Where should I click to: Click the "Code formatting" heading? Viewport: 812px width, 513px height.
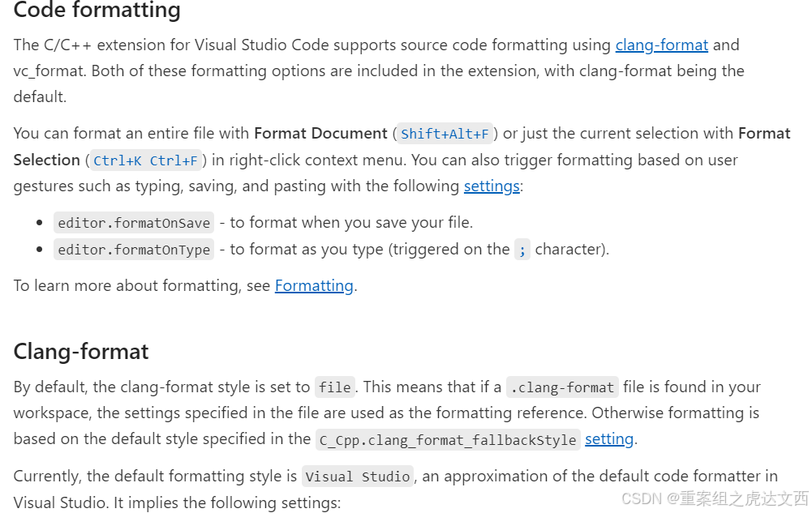click(x=97, y=11)
